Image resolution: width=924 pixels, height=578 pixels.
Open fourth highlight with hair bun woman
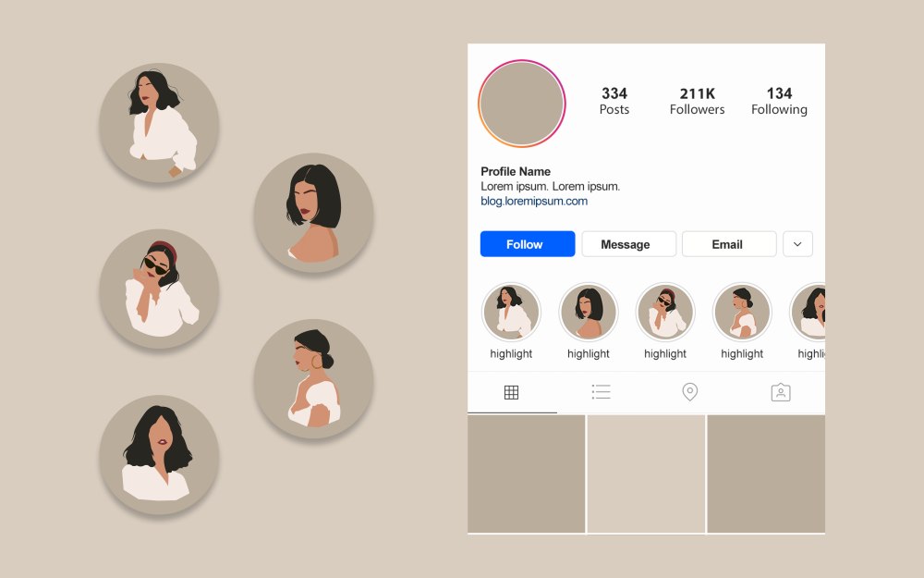coord(742,312)
